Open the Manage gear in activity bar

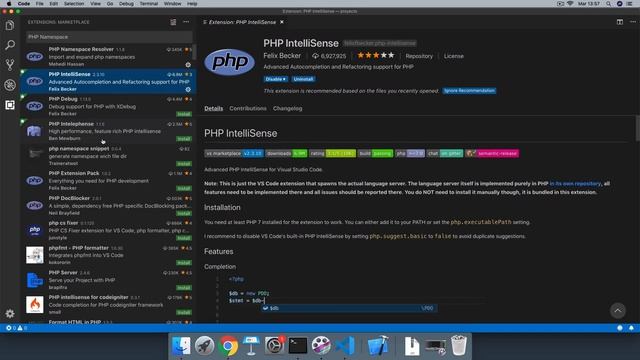point(10,313)
